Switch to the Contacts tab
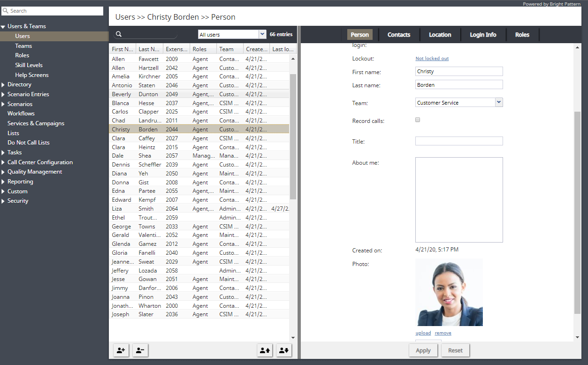The image size is (588, 365). (x=399, y=35)
